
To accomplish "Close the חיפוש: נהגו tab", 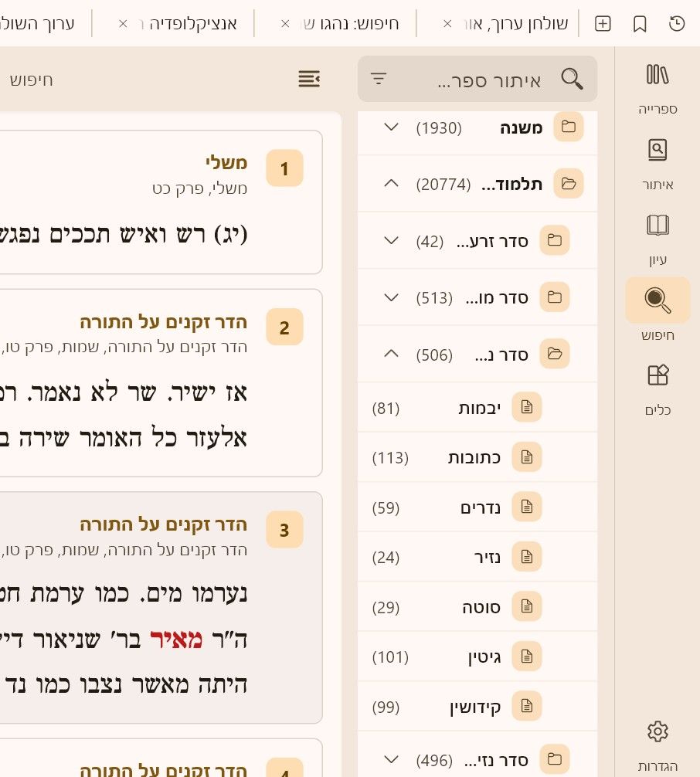I will (285, 23).
